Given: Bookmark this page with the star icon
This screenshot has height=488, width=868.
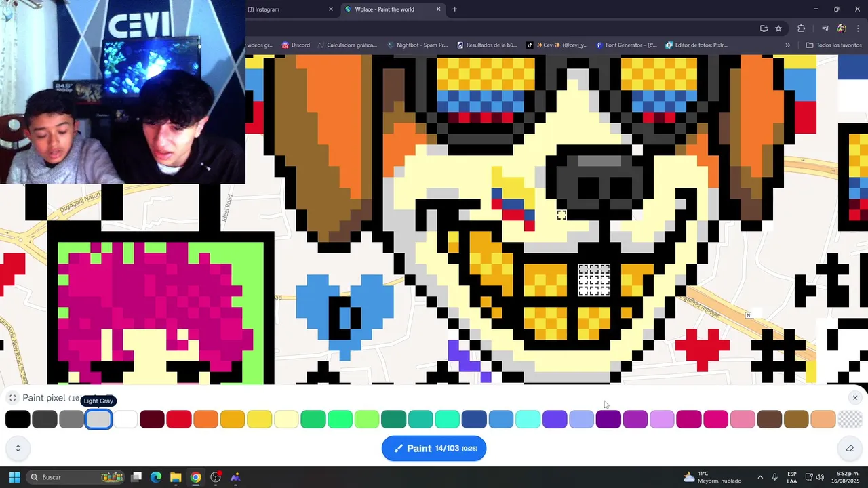Looking at the screenshot, I should pyautogui.click(x=778, y=28).
